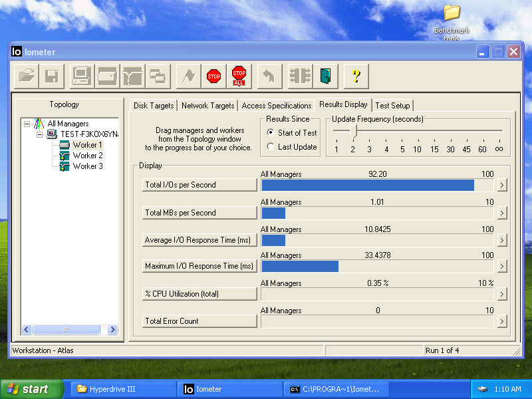Click Average I/O Response Time (ms) button
The height and width of the screenshot is (399, 532).
pyautogui.click(x=199, y=240)
